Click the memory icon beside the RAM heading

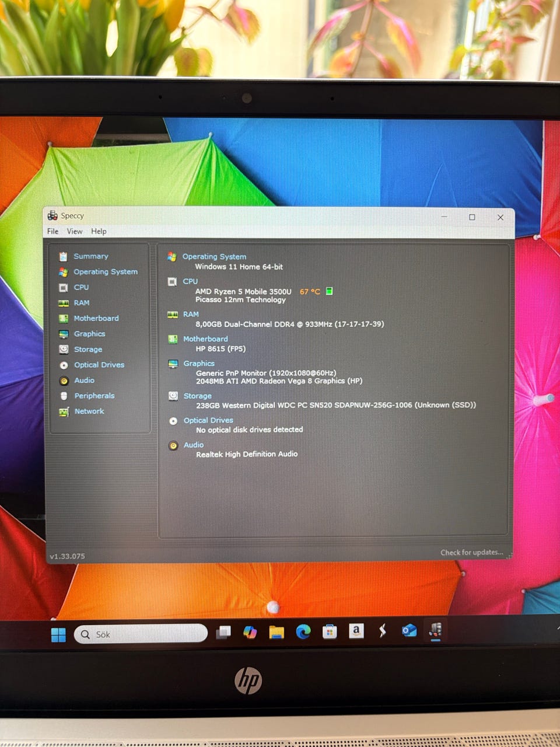tap(173, 315)
